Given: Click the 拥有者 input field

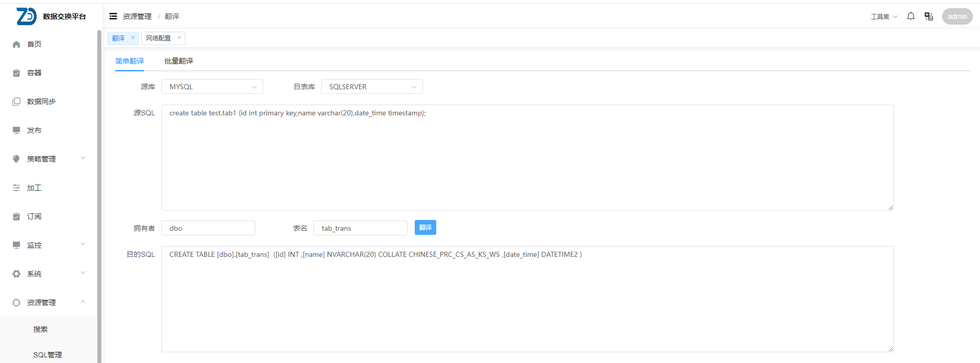Looking at the screenshot, I should pyautogui.click(x=208, y=228).
